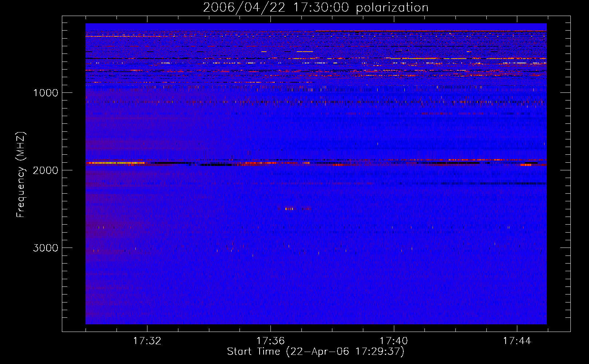Click the 17:44 time axis label
589x364 pixels.
517,341
